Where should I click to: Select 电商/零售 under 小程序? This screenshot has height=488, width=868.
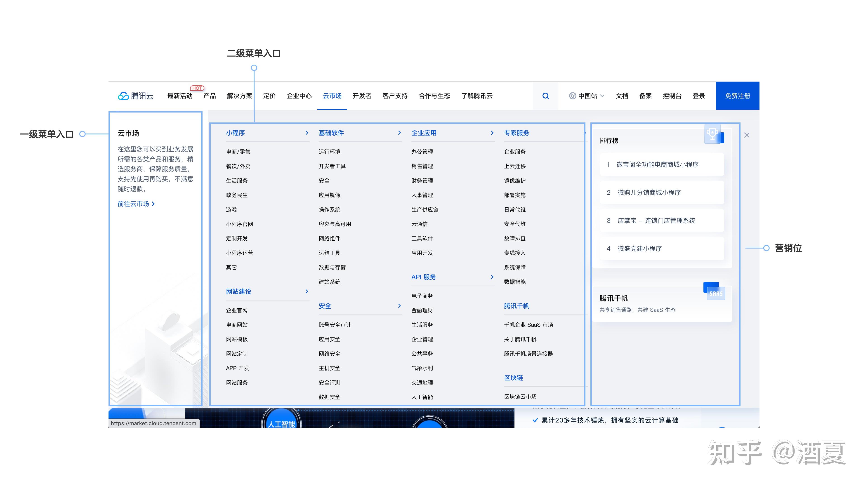(238, 152)
